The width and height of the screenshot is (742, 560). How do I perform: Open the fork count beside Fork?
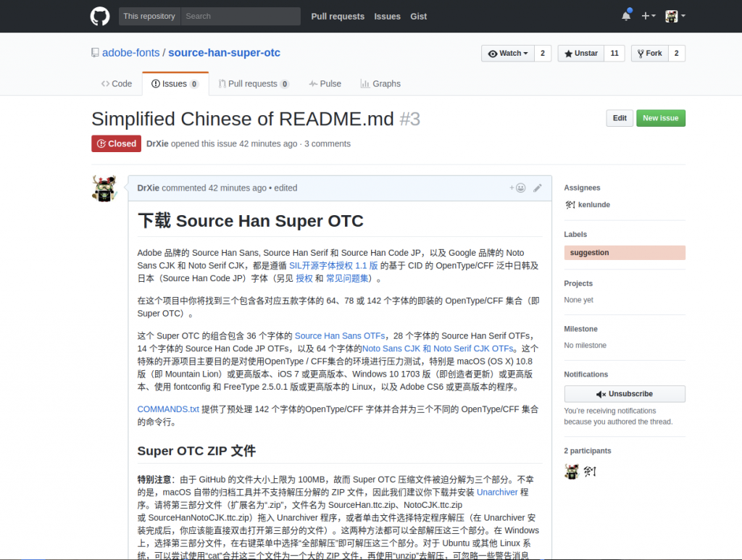click(677, 54)
